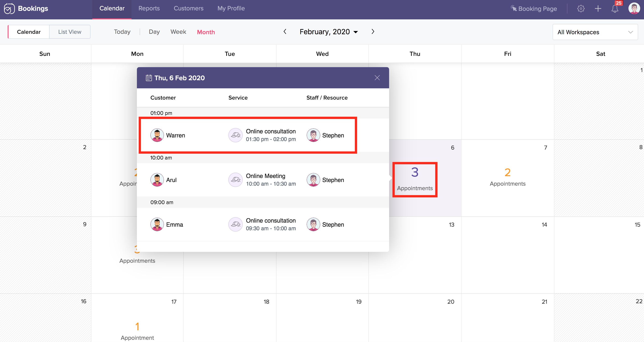Viewport: 644px width, 342px height.
Task: Close the Thu, 6 Feb 2020 popup
Action: tap(377, 78)
